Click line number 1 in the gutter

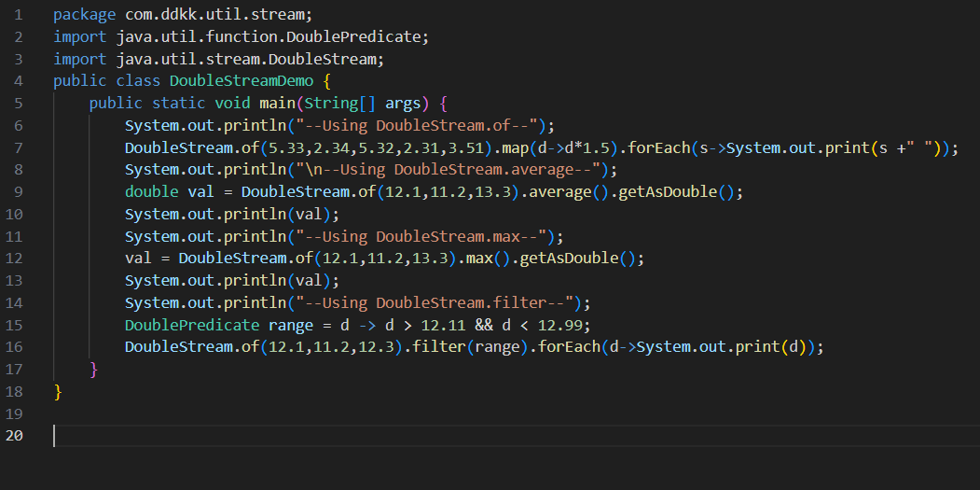18,15
